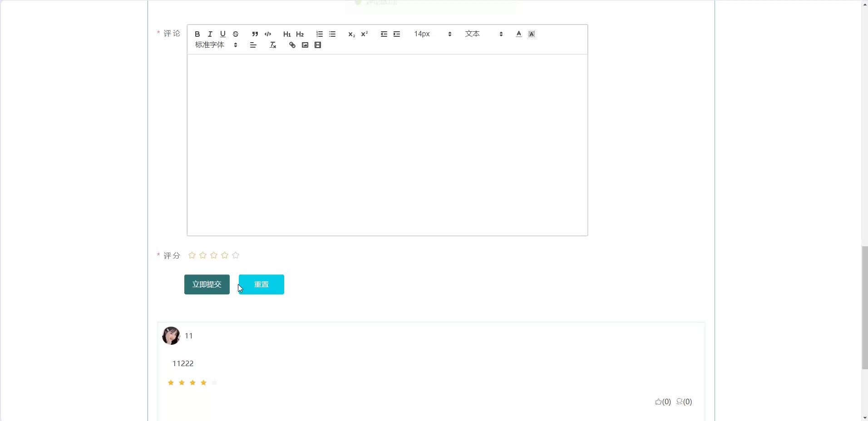This screenshot has width=868, height=421.
Task: Submit the comment with 立即提交
Action: pyautogui.click(x=207, y=284)
